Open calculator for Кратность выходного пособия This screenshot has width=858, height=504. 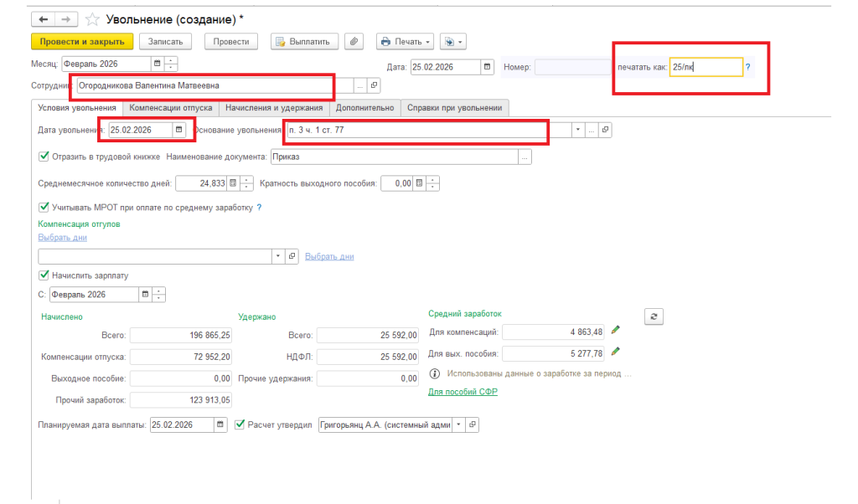419,183
